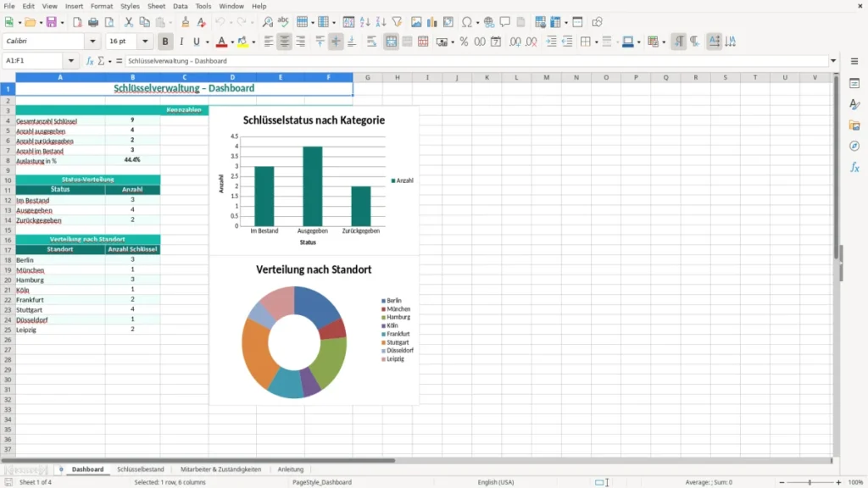Toggle Underline formatting
The image size is (868, 488).
click(197, 42)
